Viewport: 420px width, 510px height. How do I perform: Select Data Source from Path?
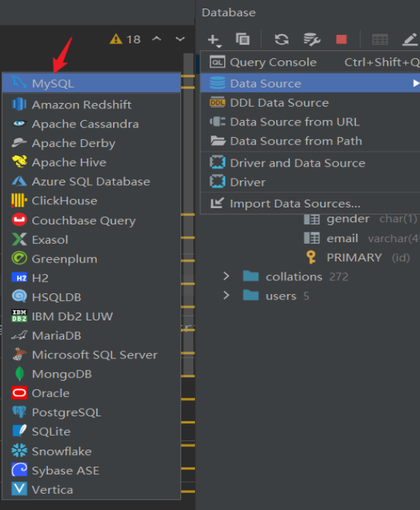[310, 141]
